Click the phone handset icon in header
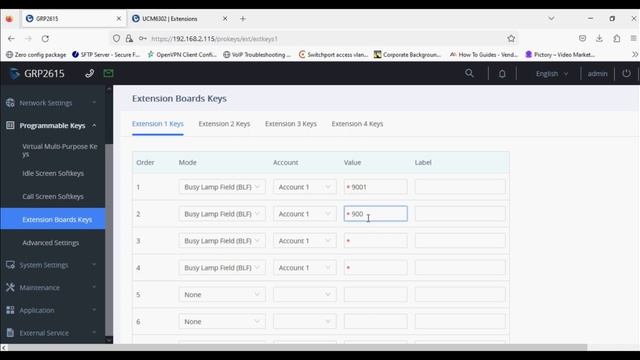640x360 pixels. click(x=89, y=73)
